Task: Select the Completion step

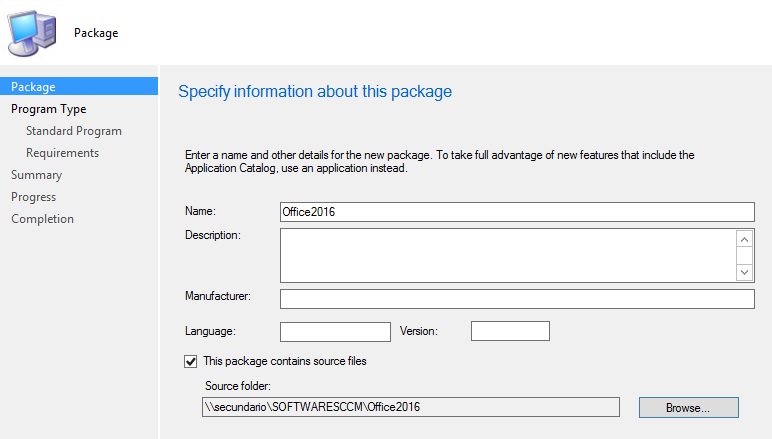Action: click(42, 219)
